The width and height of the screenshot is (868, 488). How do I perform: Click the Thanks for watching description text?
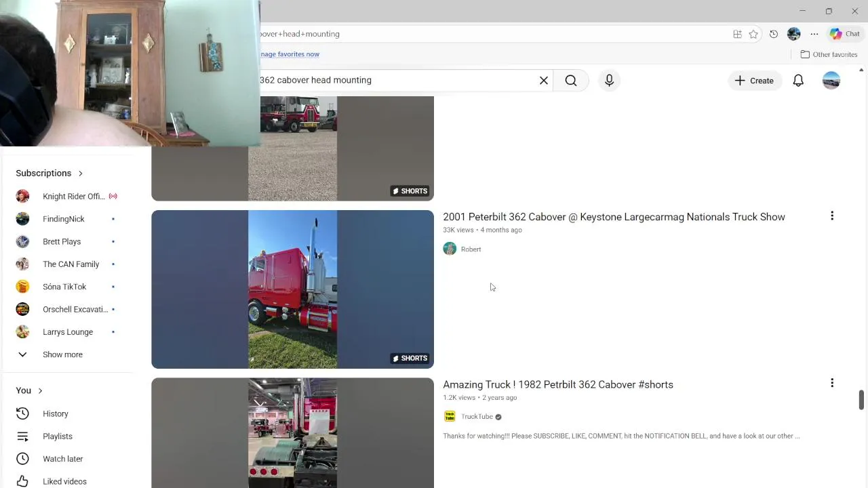click(x=621, y=436)
